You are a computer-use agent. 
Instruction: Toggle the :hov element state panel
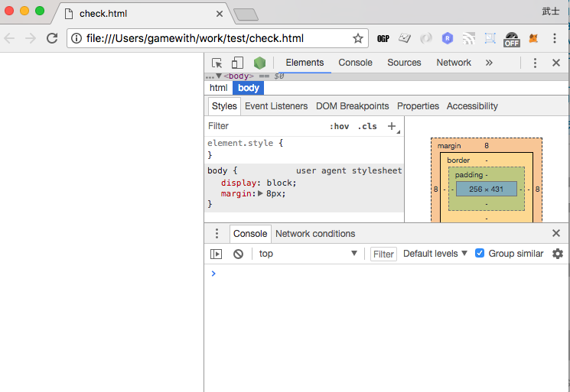tap(339, 126)
